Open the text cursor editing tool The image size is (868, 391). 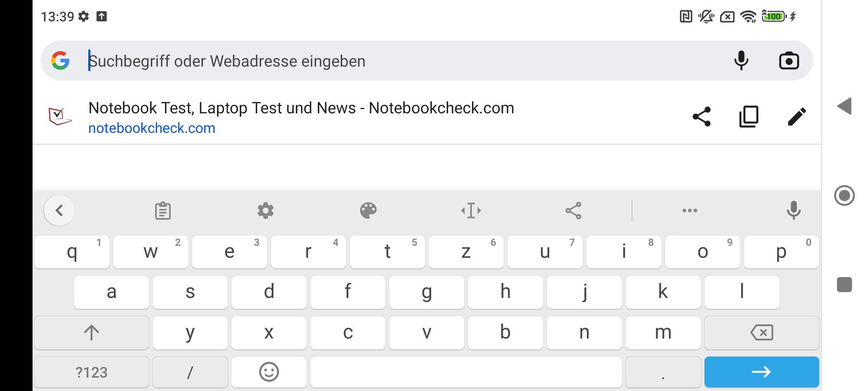coord(471,210)
